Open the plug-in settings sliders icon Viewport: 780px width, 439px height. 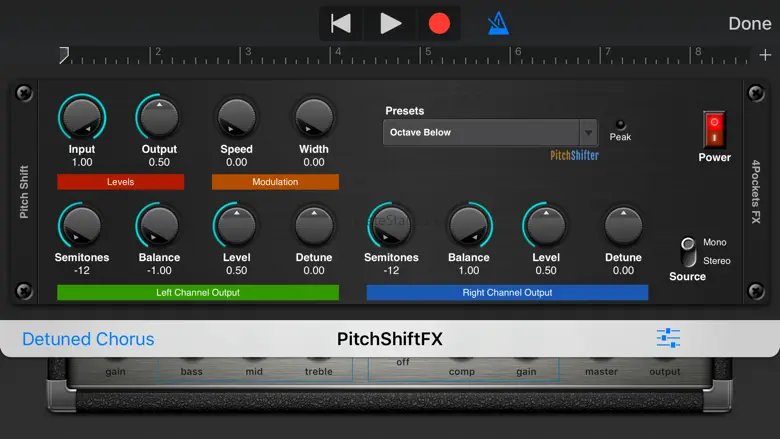tap(668, 338)
